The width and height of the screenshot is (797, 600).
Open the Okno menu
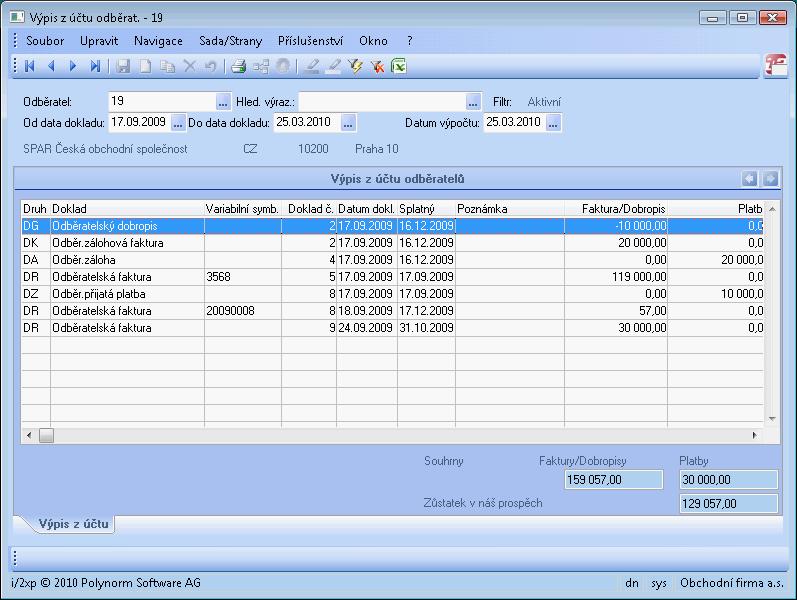(x=373, y=41)
